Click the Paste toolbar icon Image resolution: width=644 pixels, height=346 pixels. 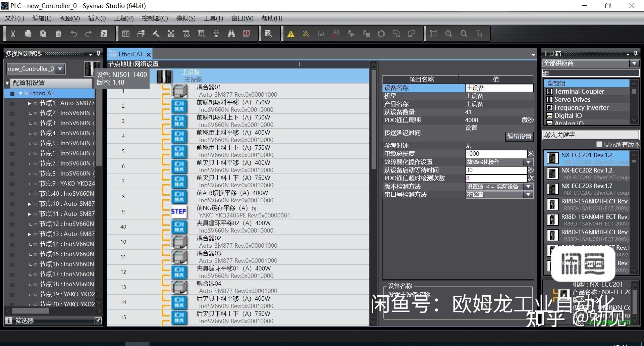click(x=43, y=34)
